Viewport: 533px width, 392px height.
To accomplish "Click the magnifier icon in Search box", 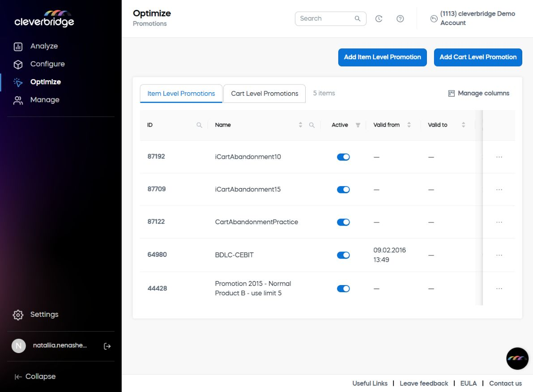I will (x=357, y=19).
